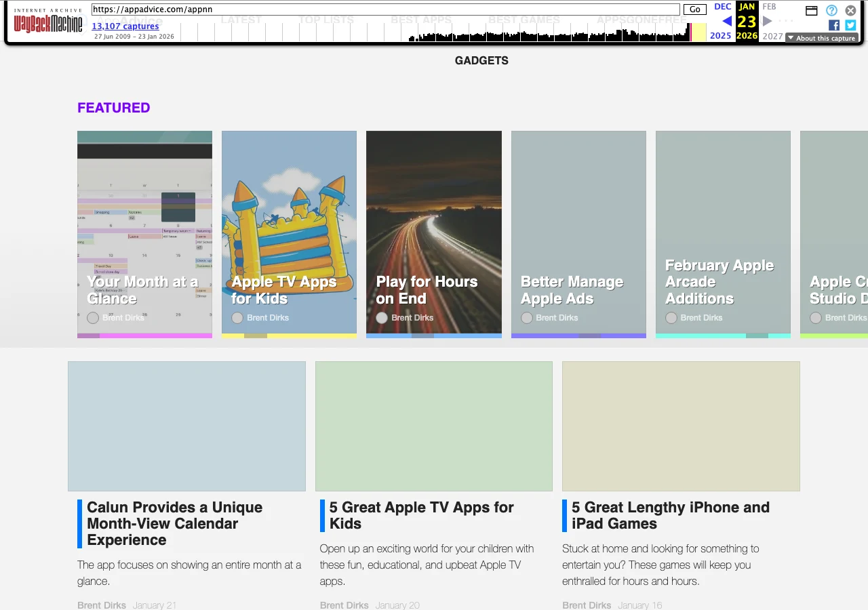Expand the About this capture dropdown
This screenshot has height=610, width=868.
click(822, 38)
